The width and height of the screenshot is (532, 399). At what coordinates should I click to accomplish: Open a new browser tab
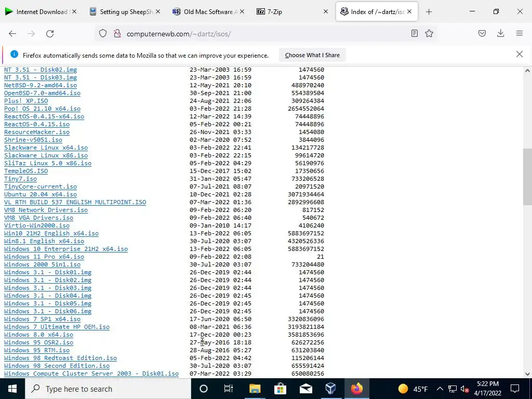pos(429,12)
